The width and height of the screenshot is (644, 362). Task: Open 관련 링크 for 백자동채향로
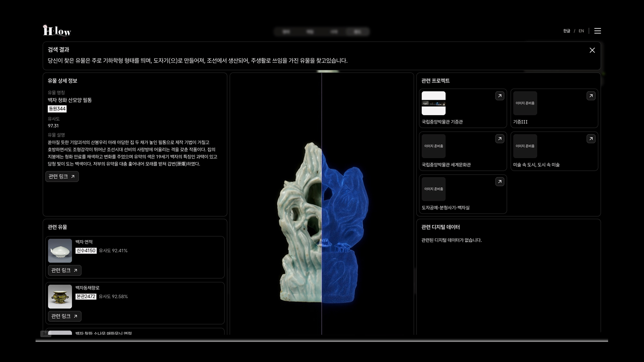[x=65, y=316]
